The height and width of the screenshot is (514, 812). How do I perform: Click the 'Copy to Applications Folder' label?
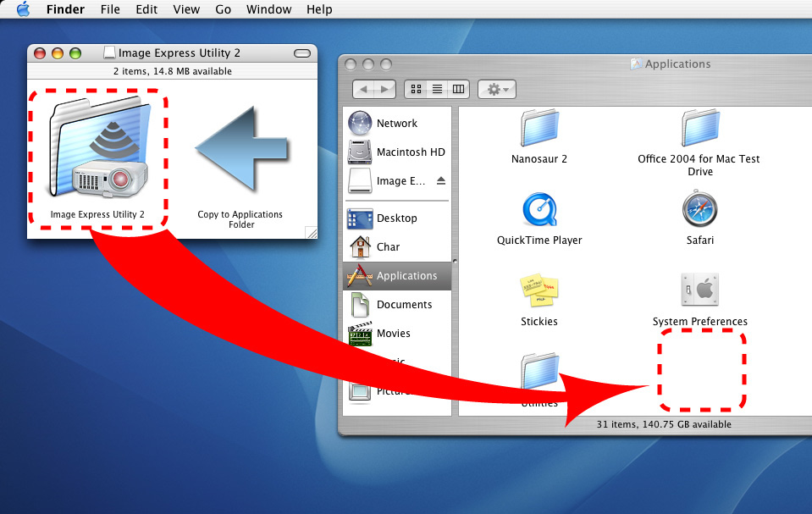click(x=240, y=219)
